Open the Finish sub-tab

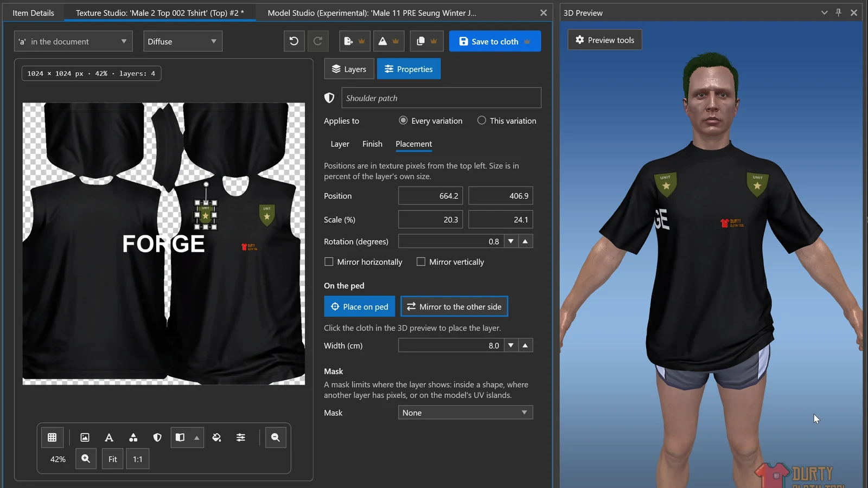[x=372, y=144]
